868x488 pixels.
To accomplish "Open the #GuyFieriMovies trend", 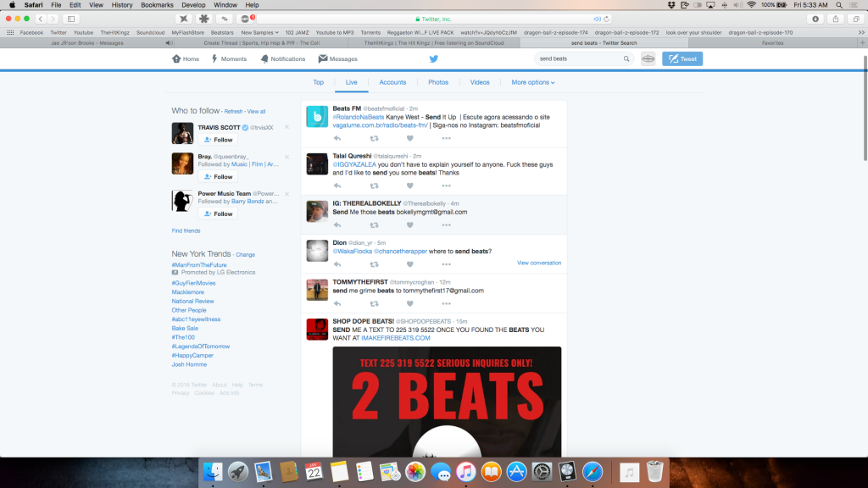I will click(x=194, y=283).
